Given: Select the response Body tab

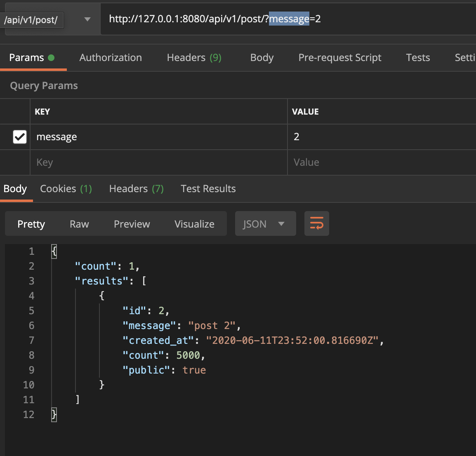Looking at the screenshot, I should 15,189.
